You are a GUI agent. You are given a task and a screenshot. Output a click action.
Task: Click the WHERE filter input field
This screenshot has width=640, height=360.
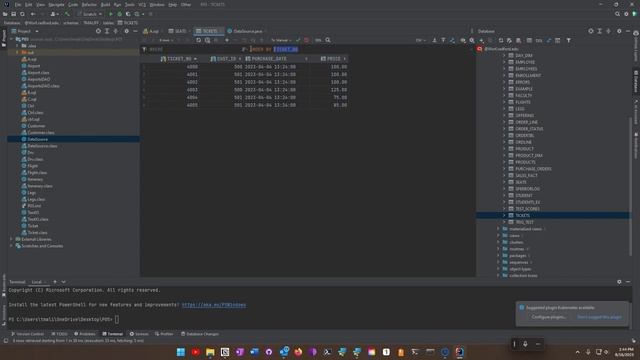pyautogui.click(x=192, y=49)
